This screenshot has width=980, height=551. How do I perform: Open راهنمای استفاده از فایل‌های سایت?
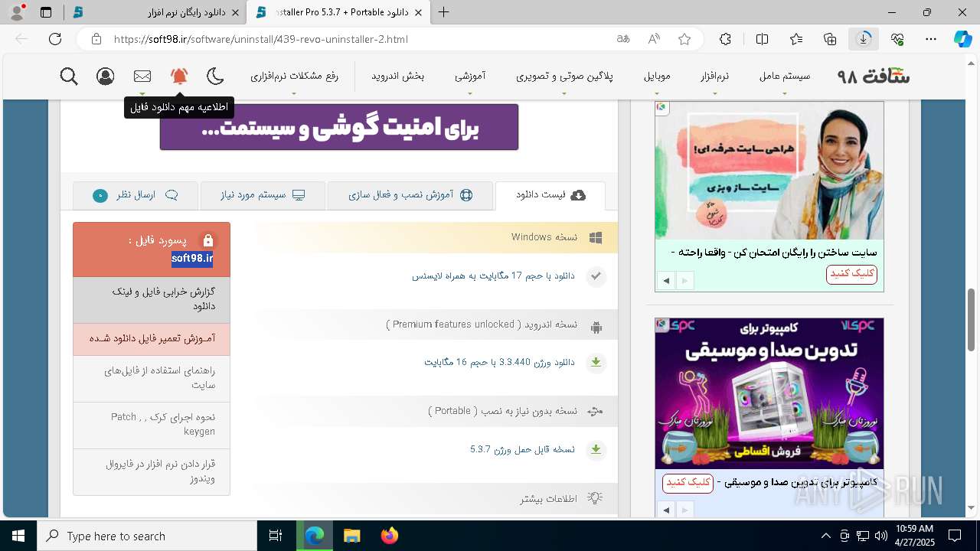click(152, 378)
